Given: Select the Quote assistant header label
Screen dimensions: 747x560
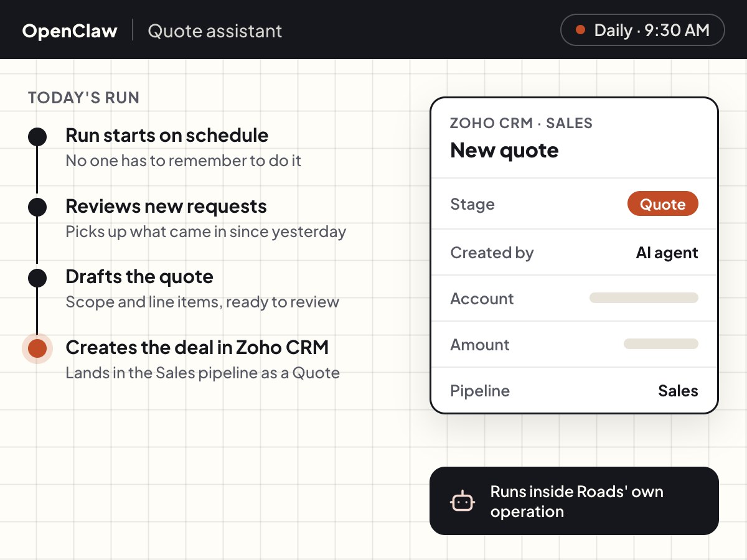Looking at the screenshot, I should (x=215, y=31).
